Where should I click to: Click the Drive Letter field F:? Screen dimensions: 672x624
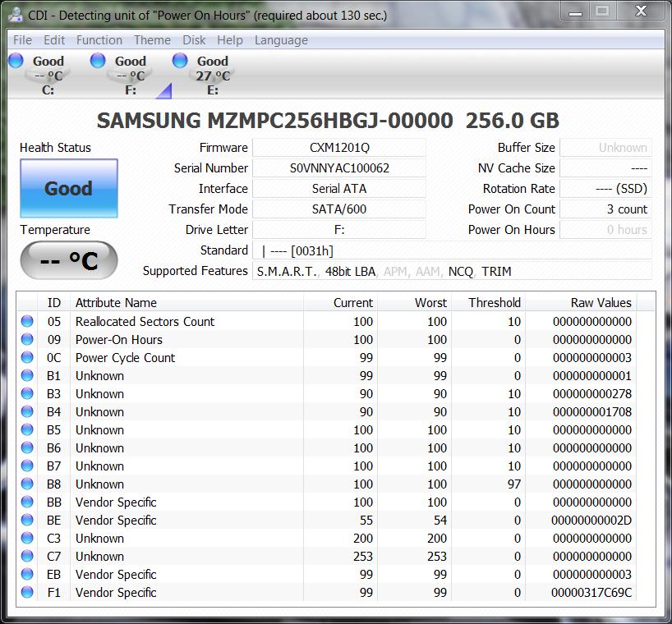click(339, 230)
